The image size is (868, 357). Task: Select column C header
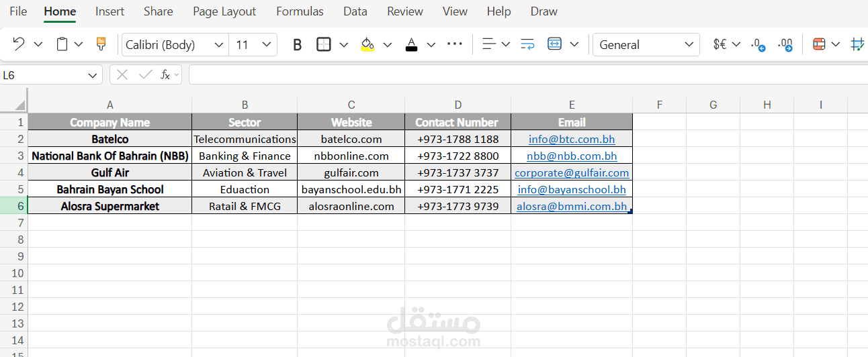pos(351,105)
